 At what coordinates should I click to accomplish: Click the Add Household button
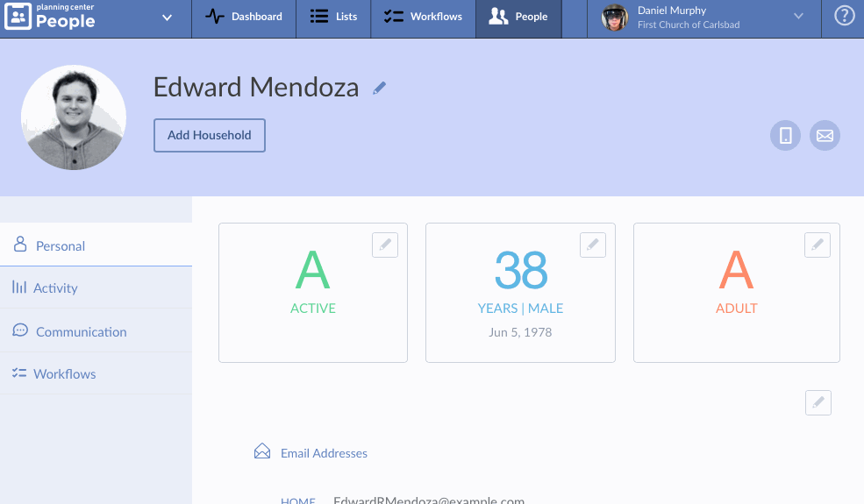click(209, 135)
